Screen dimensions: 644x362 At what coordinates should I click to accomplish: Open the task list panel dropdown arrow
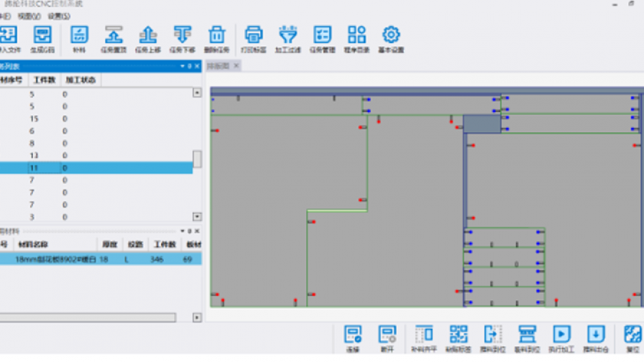(x=182, y=66)
